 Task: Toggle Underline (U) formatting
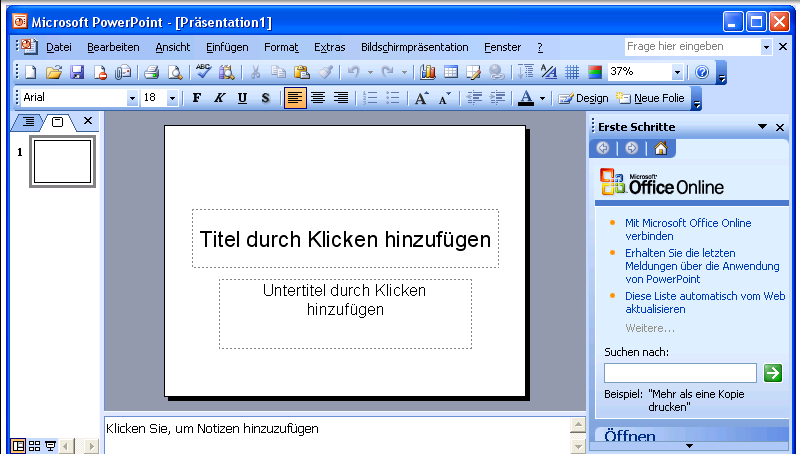[x=242, y=98]
